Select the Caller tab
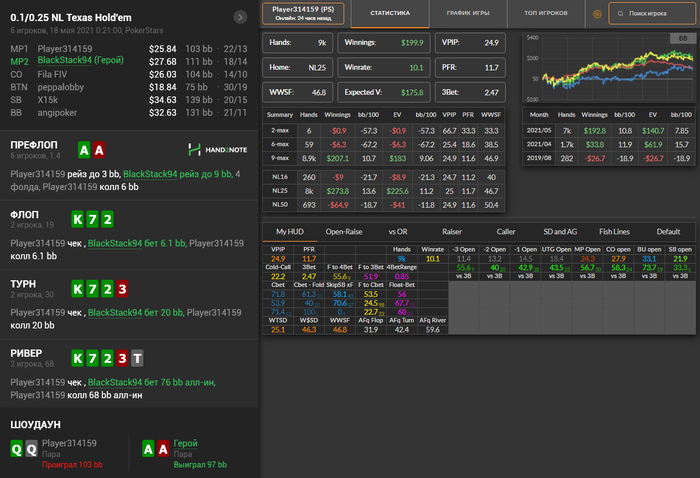Screen dimensions: 700x478 coord(506,232)
